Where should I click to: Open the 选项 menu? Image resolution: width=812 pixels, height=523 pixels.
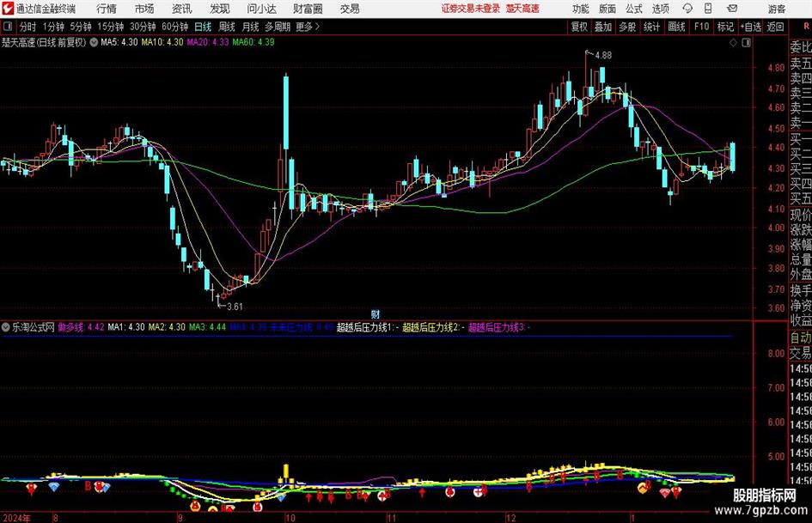(660, 9)
